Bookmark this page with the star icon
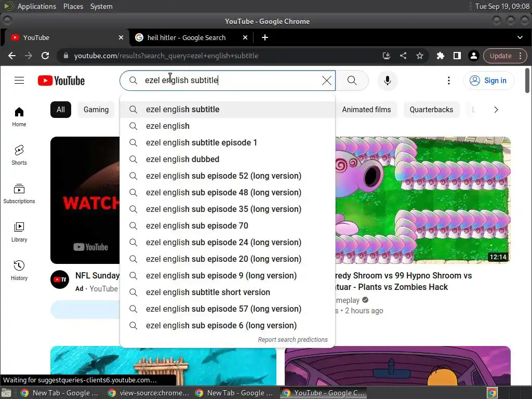532x399 pixels. pyautogui.click(x=420, y=56)
